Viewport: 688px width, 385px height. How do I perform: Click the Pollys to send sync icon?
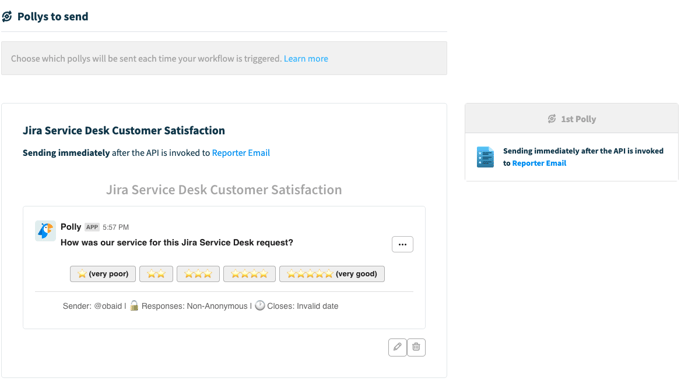pyautogui.click(x=7, y=17)
